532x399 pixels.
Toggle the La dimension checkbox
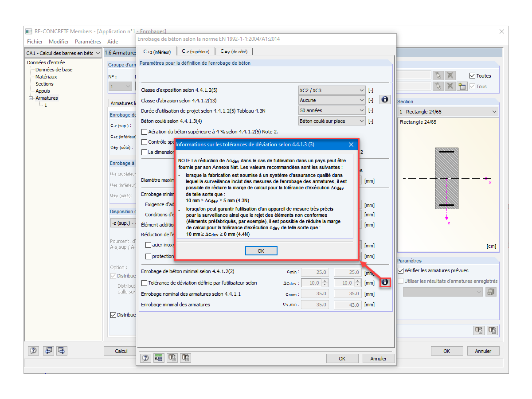click(144, 152)
